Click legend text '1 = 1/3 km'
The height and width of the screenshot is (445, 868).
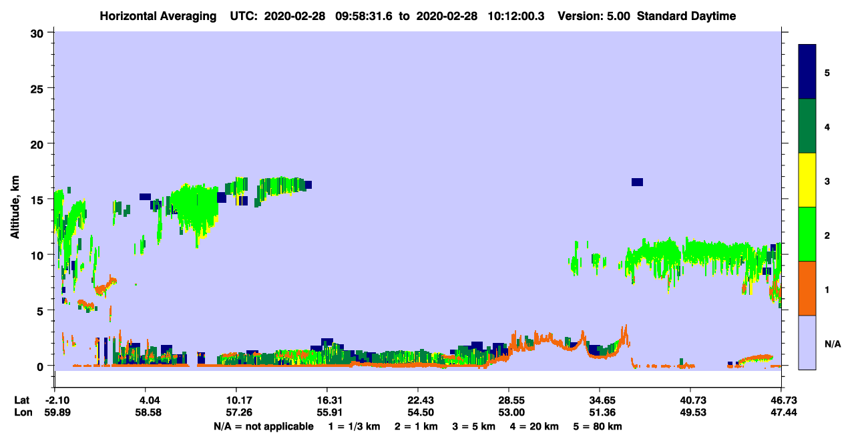pyautogui.click(x=356, y=426)
